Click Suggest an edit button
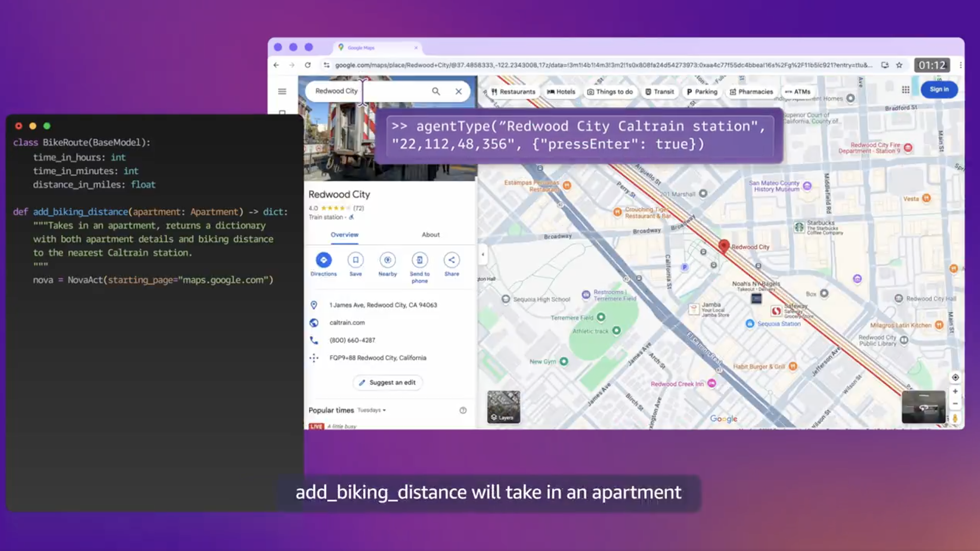This screenshot has height=551, width=980. (x=387, y=383)
